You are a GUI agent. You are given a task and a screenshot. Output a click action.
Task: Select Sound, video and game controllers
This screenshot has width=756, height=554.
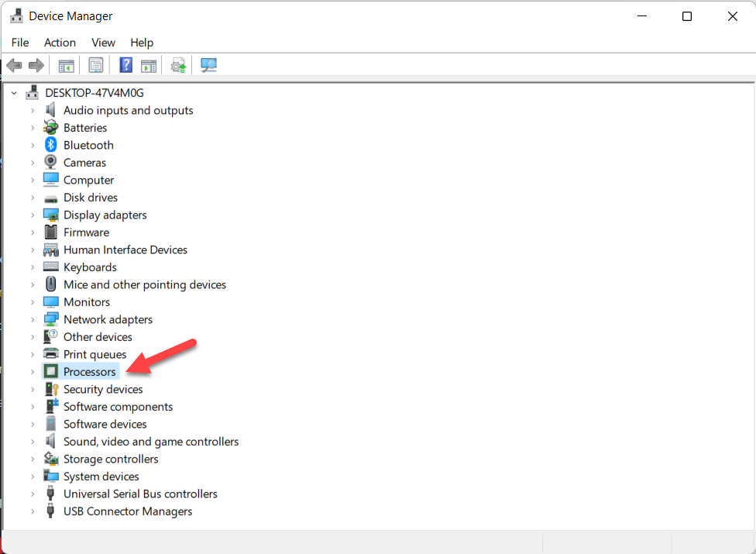[151, 442]
